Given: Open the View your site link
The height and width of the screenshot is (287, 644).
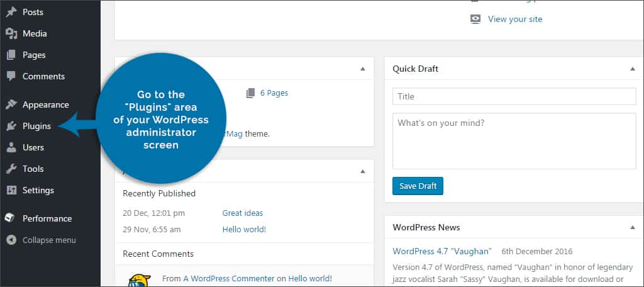Looking at the screenshot, I should (x=515, y=20).
